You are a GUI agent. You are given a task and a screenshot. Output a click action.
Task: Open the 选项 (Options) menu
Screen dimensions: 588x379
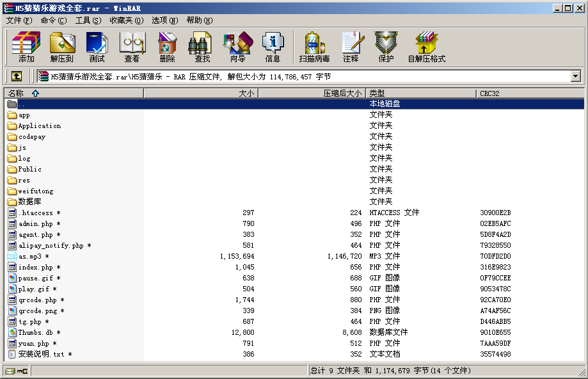pyautogui.click(x=164, y=20)
